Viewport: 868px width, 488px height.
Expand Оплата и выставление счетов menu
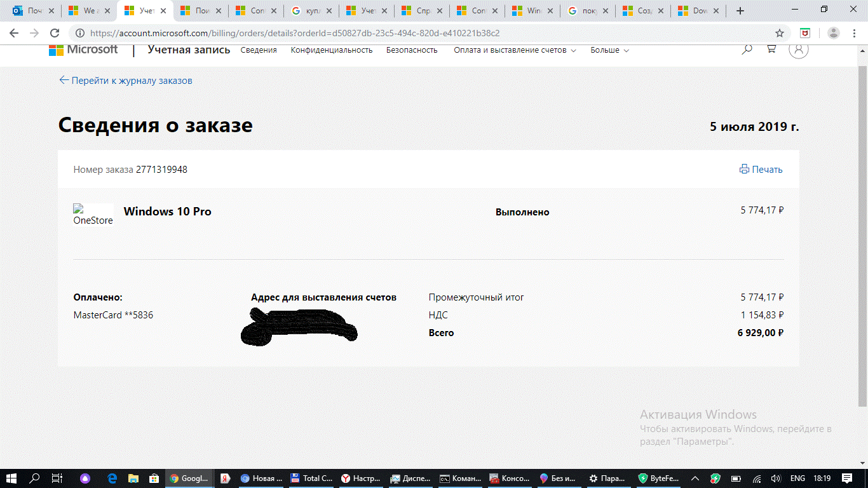(515, 50)
